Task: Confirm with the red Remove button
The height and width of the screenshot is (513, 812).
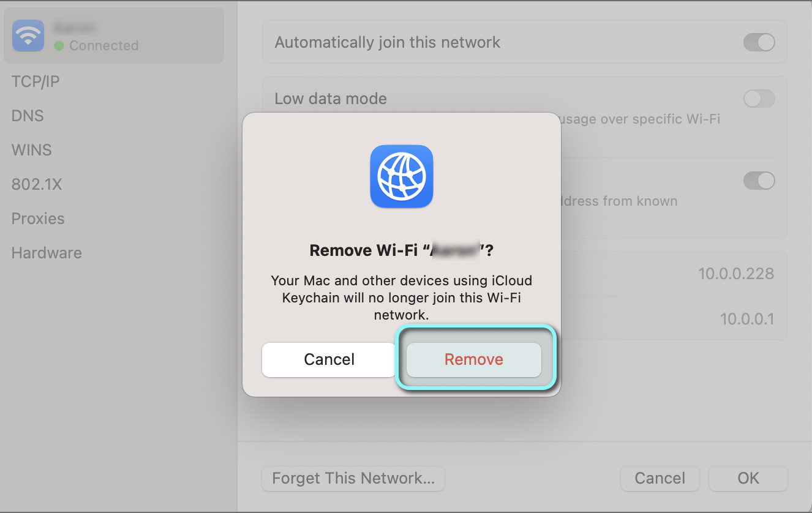Action: pos(474,359)
